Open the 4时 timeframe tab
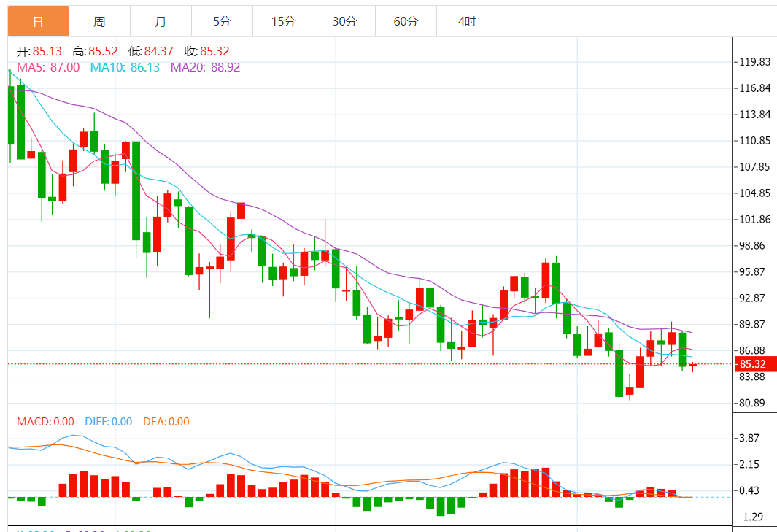 pos(467,21)
